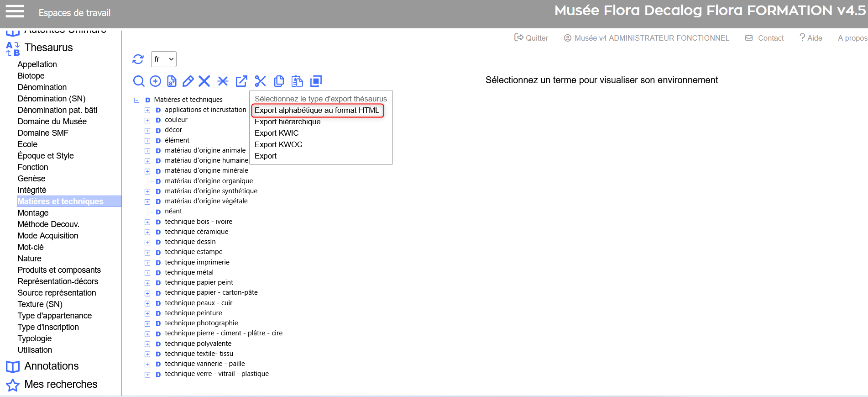
Task: Click the Mes recherches star icon
Action: (13, 385)
